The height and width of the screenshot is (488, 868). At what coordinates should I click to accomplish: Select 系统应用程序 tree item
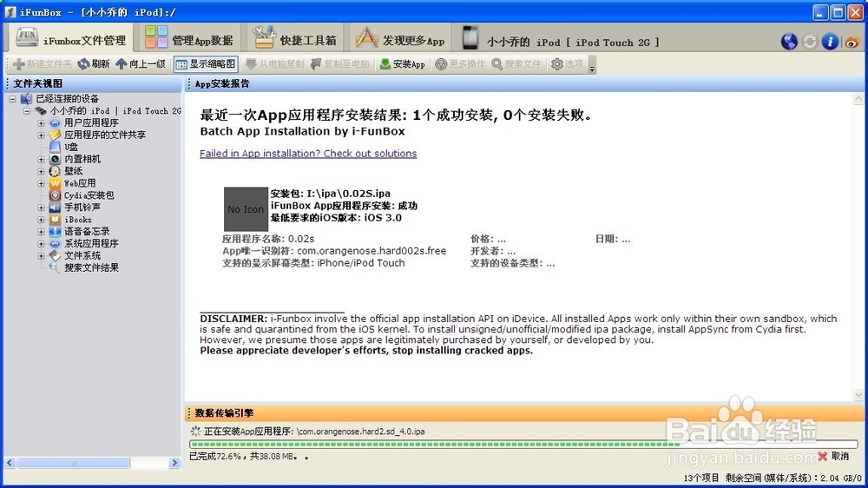point(91,244)
